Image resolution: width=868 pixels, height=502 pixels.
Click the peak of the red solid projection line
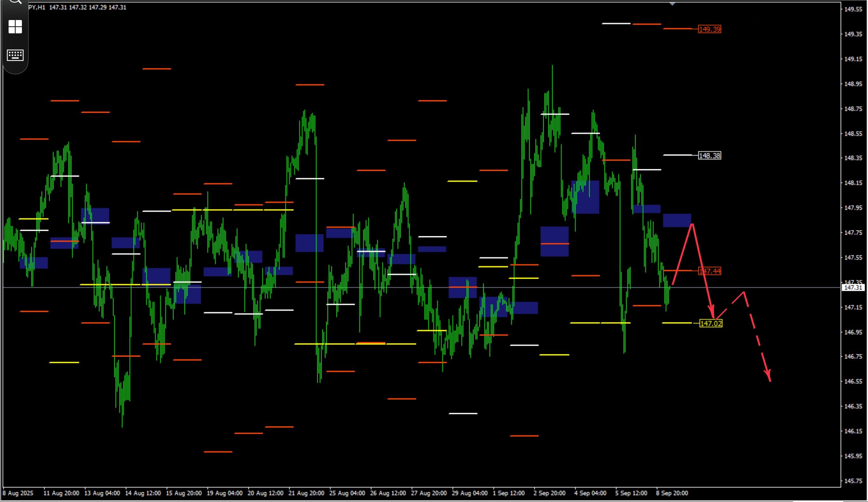(692, 224)
